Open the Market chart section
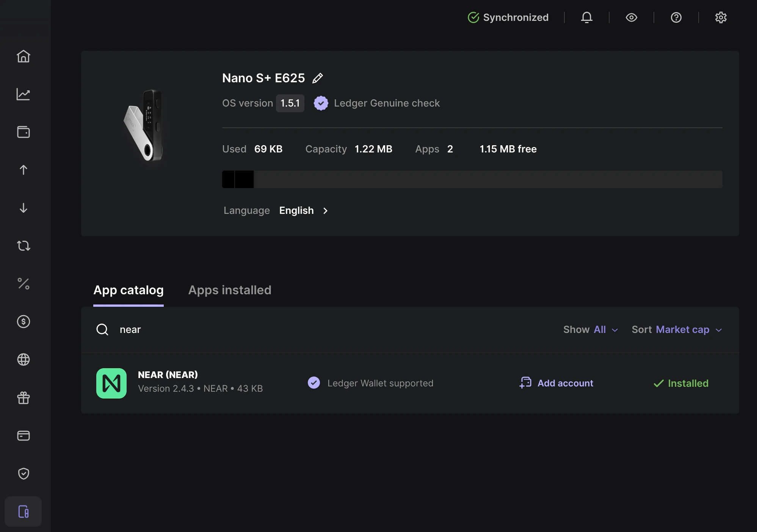 24,94
